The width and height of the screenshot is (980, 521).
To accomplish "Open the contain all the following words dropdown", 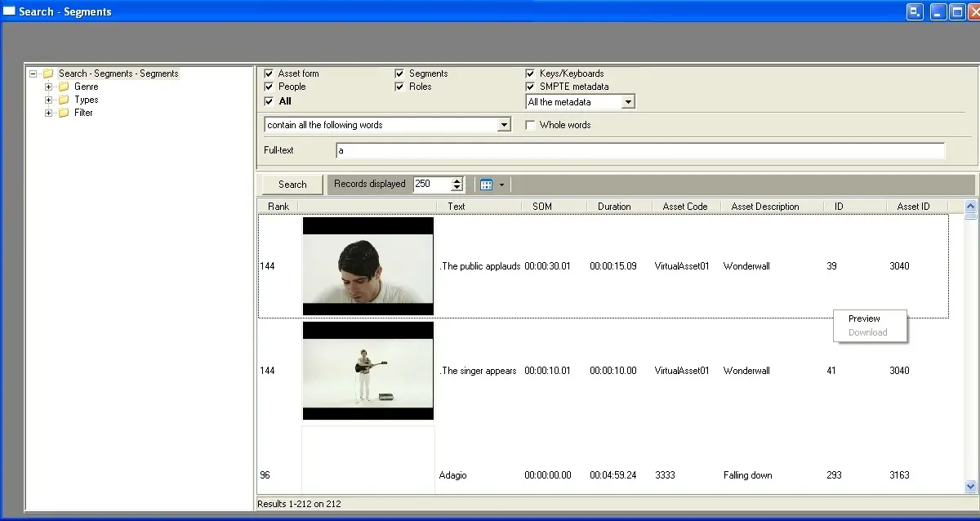I will 504,125.
